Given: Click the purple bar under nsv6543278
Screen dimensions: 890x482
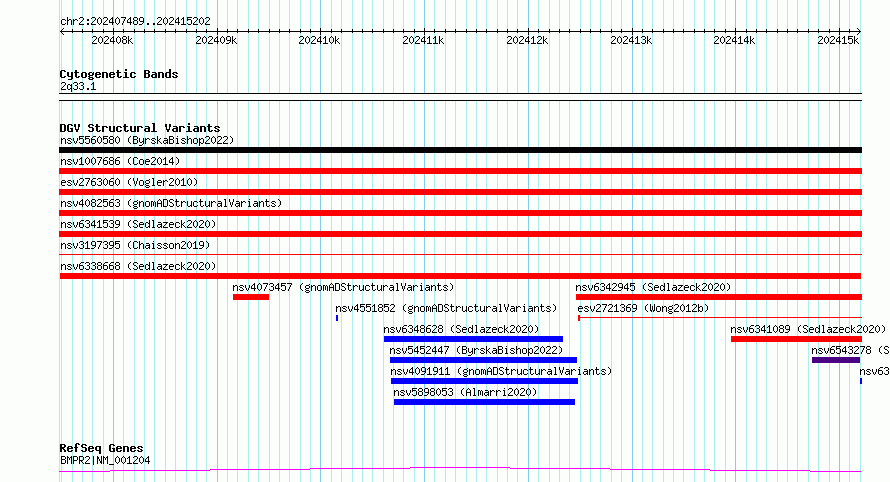Looking at the screenshot, I should (836, 360).
